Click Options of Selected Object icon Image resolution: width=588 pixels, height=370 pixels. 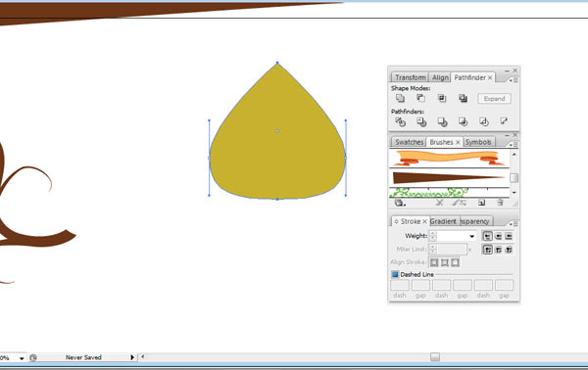459,203
